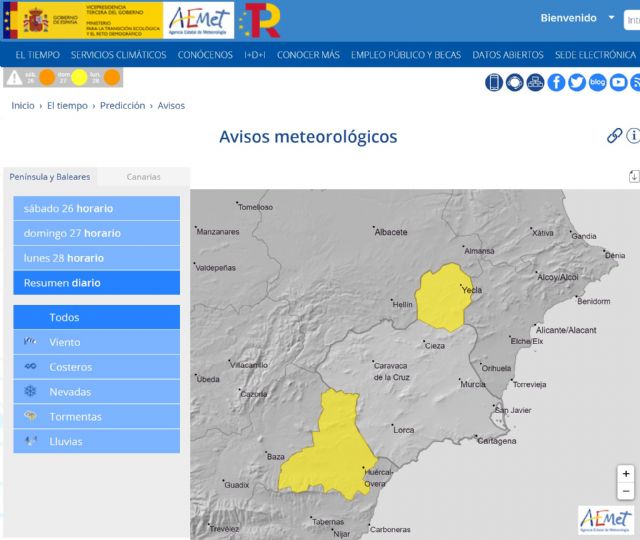Screen dimensions: 640x540
Task: Click the download icon above the map
Action: pos(634,176)
